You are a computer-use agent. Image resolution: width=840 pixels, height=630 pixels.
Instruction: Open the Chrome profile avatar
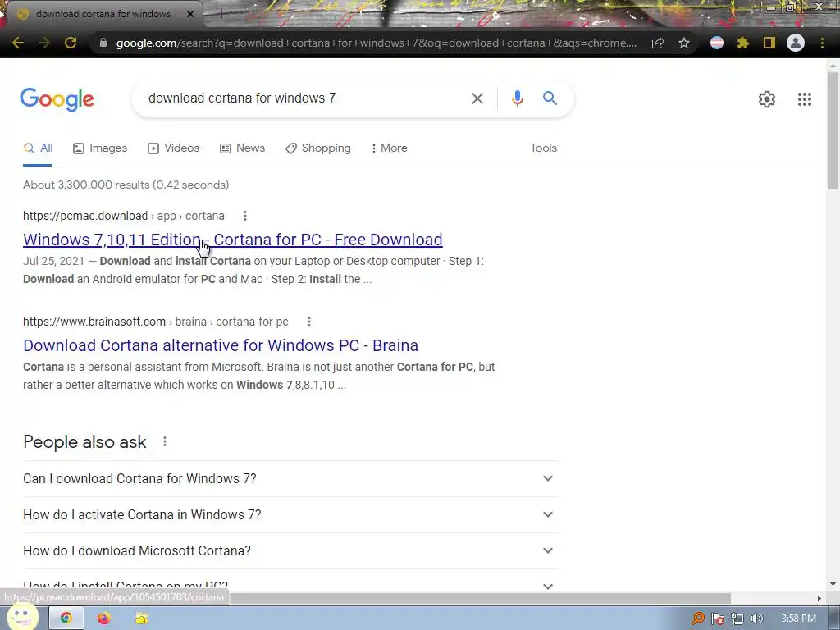click(x=796, y=43)
